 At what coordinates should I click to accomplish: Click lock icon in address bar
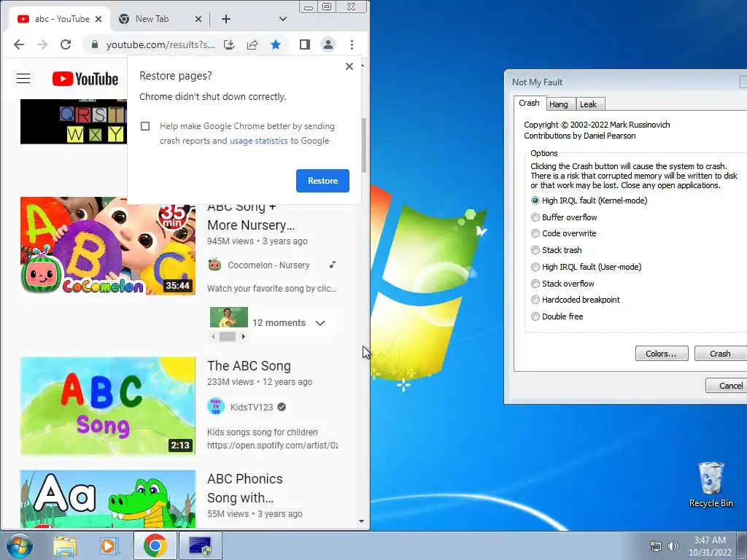pyautogui.click(x=95, y=44)
